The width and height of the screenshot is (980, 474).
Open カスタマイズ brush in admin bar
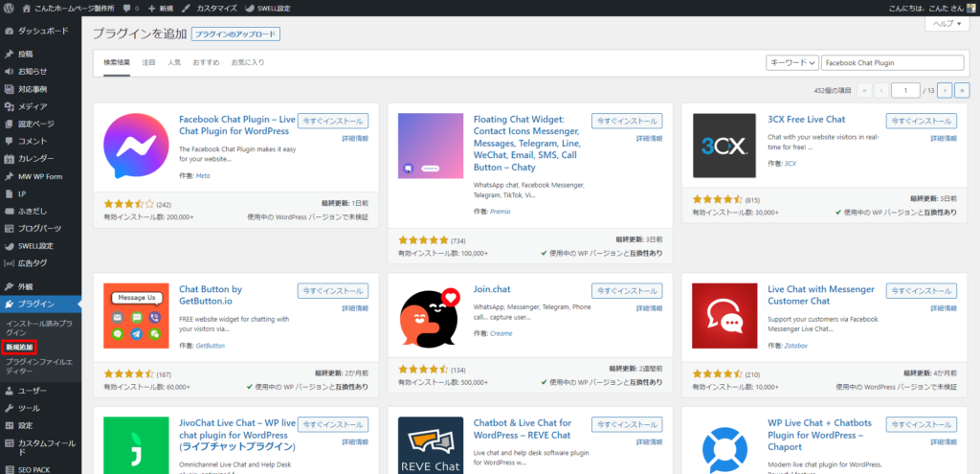click(x=209, y=8)
